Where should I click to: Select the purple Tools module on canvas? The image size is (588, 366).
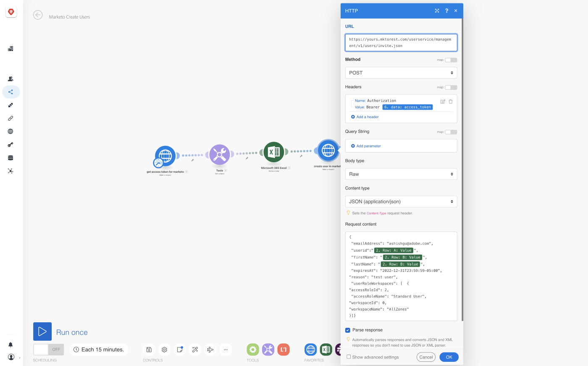click(220, 155)
